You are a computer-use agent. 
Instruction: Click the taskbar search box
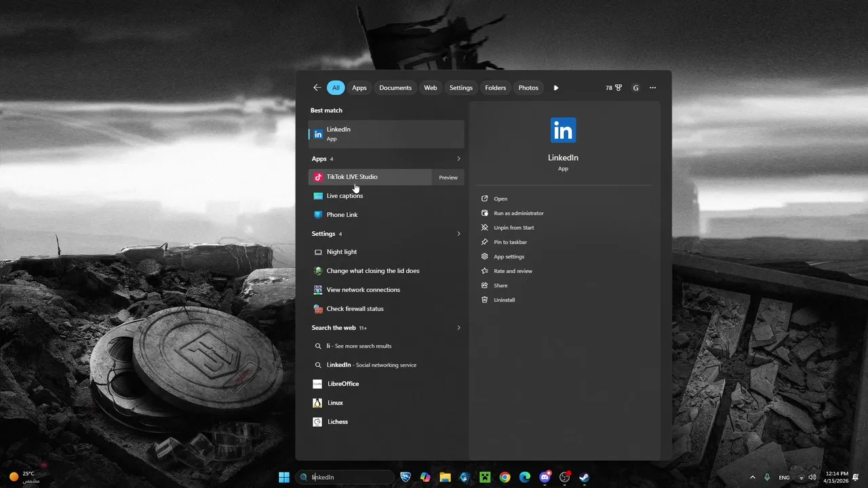click(x=345, y=477)
